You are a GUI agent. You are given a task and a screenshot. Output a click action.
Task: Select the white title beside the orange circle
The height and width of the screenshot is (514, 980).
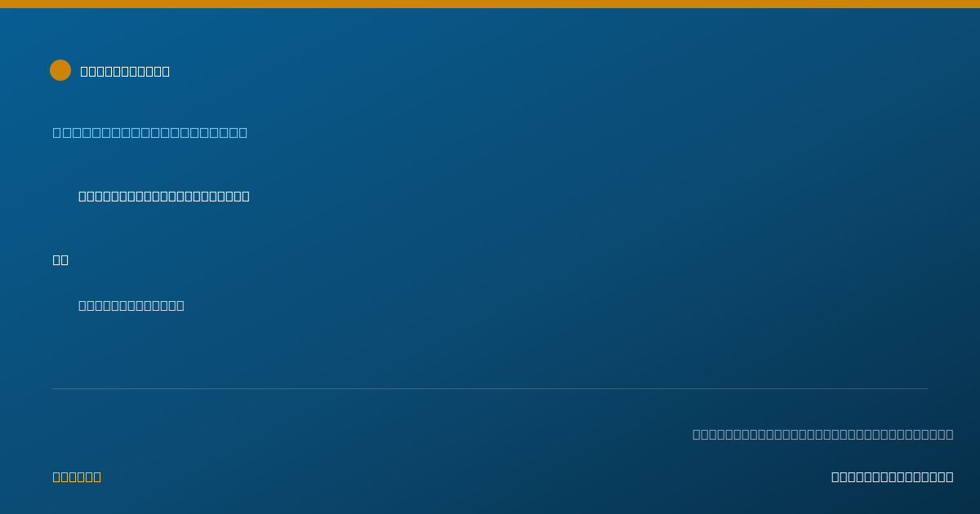click(125, 71)
